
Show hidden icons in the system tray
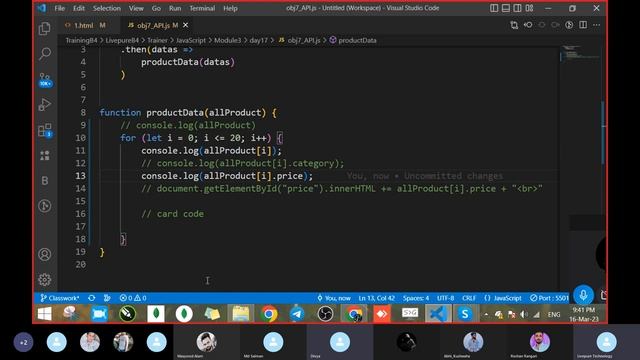pos(486,314)
